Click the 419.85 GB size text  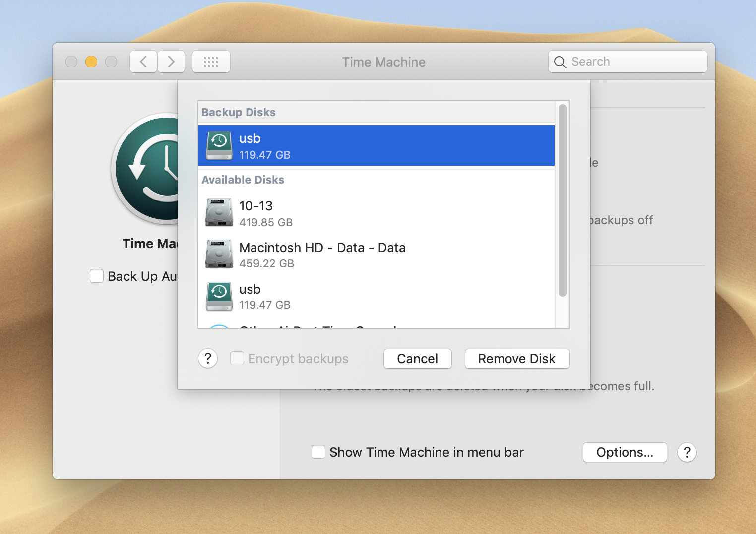point(266,222)
